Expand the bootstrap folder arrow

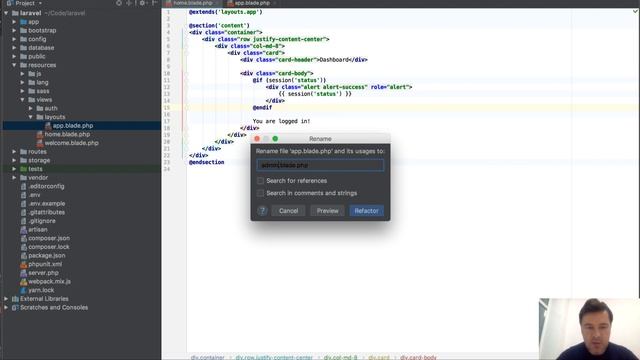[x=15, y=30]
